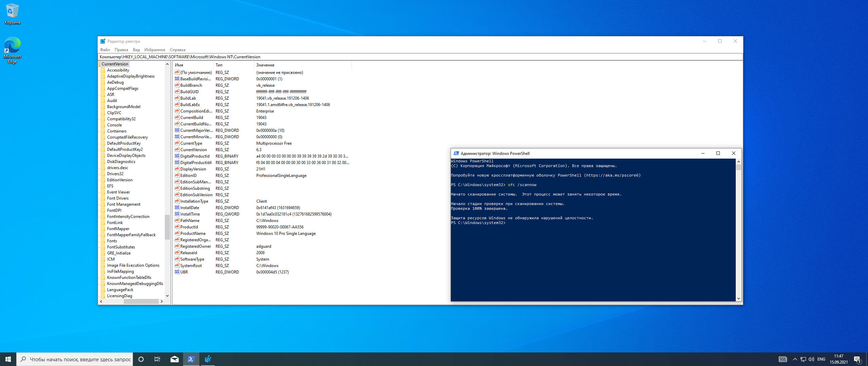Viewport: 868px width, 366px height.
Task: Click the registry tree vertical scrollbar thumb
Action: [x=167, y=227]
